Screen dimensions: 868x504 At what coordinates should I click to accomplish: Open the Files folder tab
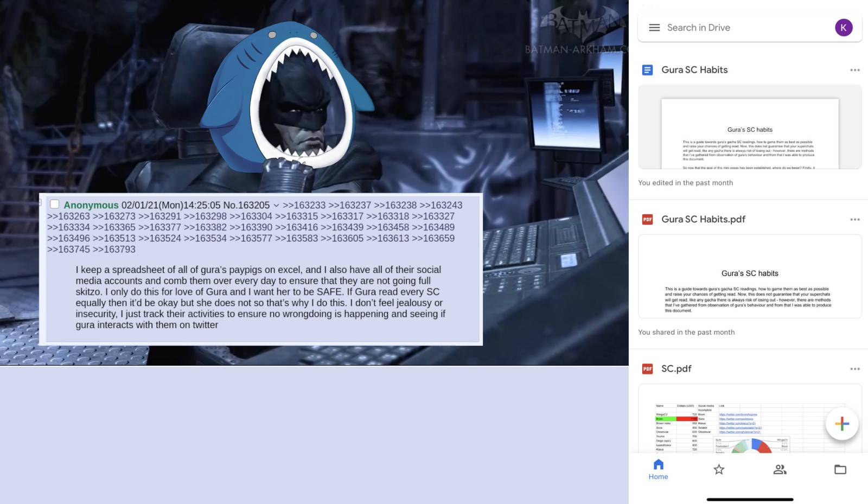840,470
